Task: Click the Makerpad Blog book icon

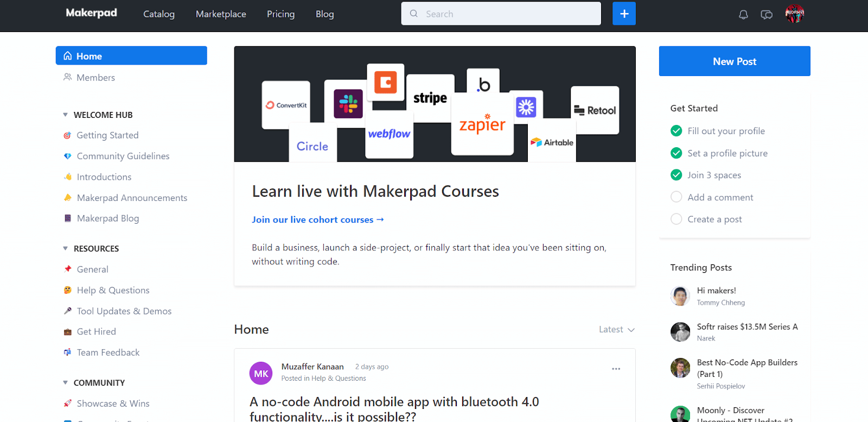Action: coord(68,218)
